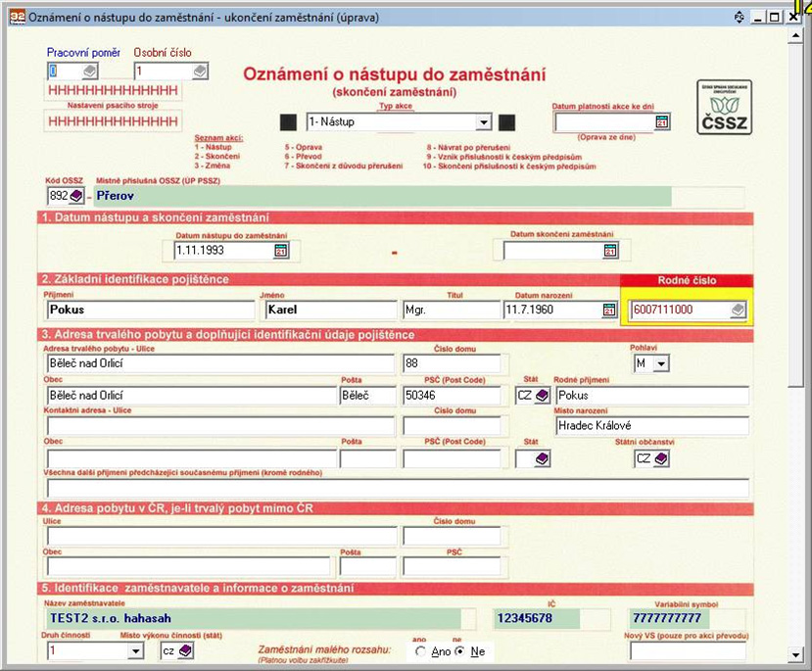The image size is (812, 671).
Task: Open the Pohlaví dropdown
Action: 661,363
